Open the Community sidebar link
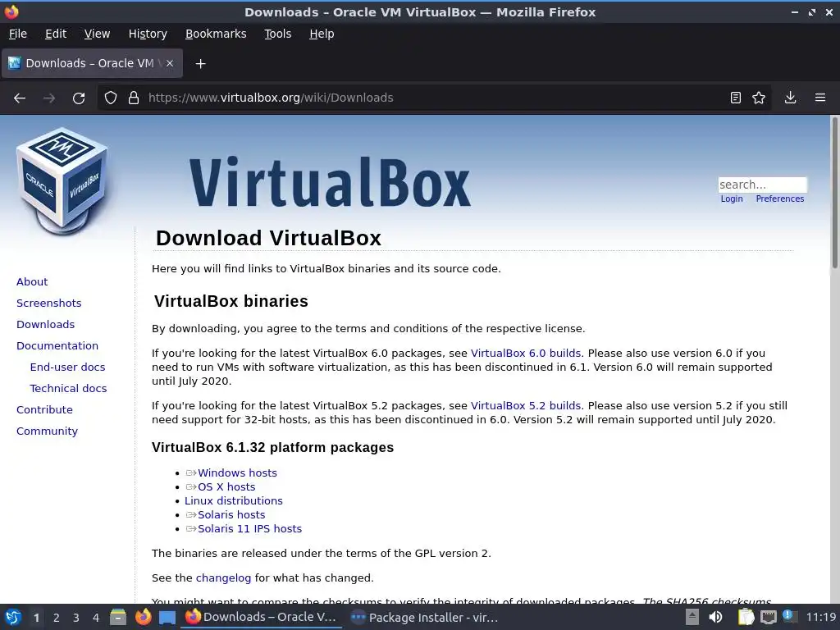This screenshot has width=840, height=630. 47,431
